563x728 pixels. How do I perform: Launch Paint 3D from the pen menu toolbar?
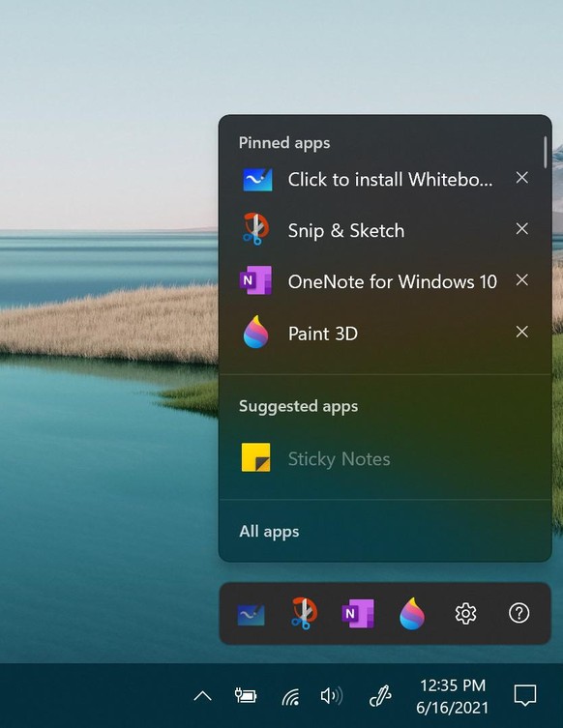[x=412, y=613]
